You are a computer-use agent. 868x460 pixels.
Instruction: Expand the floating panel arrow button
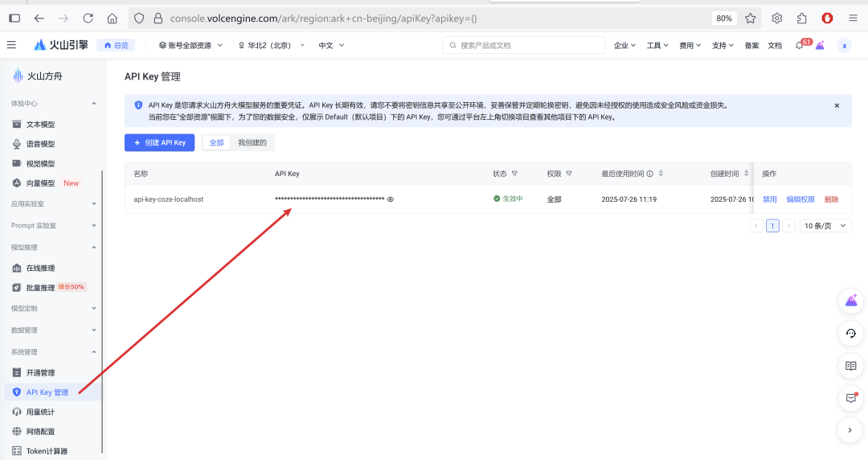(x=850, y=430)
